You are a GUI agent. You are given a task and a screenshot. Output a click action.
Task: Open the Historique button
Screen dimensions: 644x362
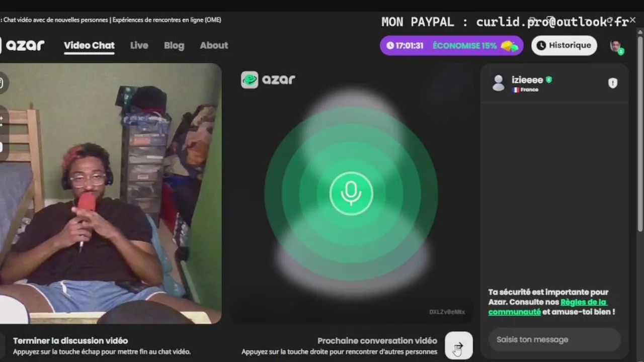click(x=564, y=45)
